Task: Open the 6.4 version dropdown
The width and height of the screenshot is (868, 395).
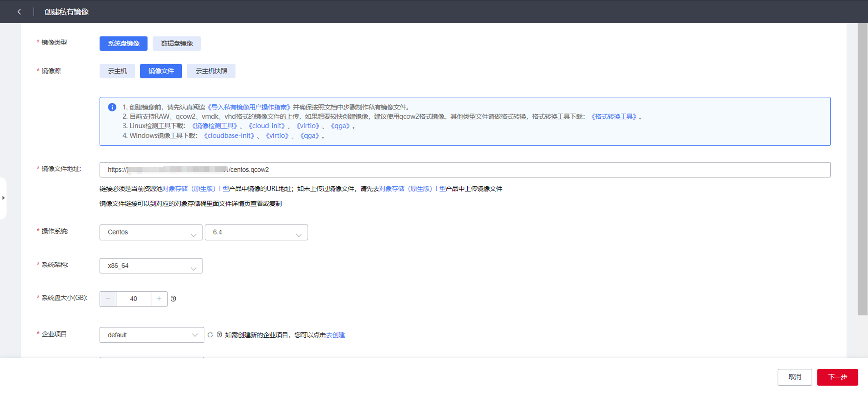Action: [x=256, y=232]
